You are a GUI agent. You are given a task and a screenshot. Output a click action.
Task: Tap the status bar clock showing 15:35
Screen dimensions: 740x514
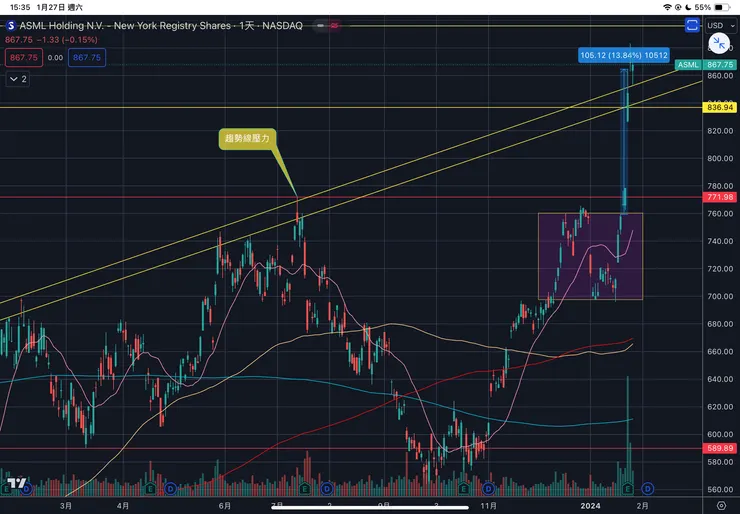coord(20,7)
